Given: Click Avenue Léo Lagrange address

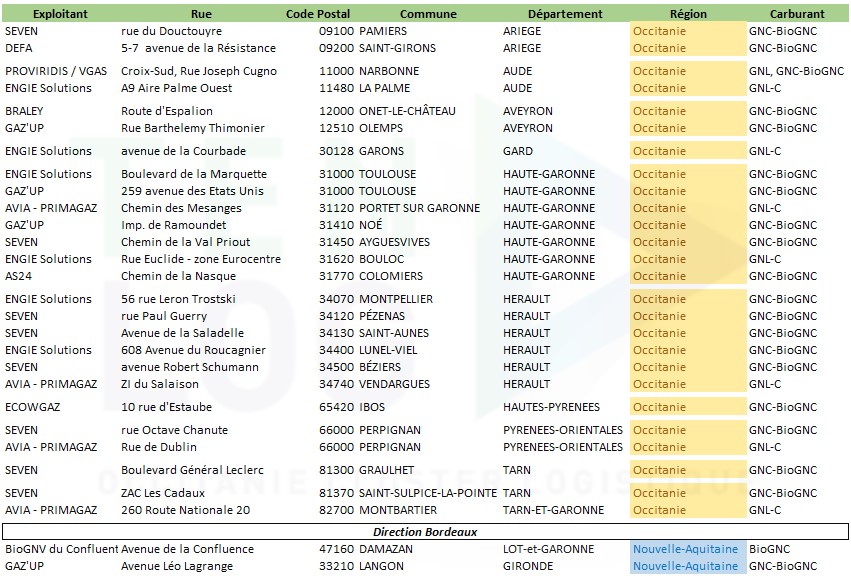Looking at the screenshot, I should 177,566.
